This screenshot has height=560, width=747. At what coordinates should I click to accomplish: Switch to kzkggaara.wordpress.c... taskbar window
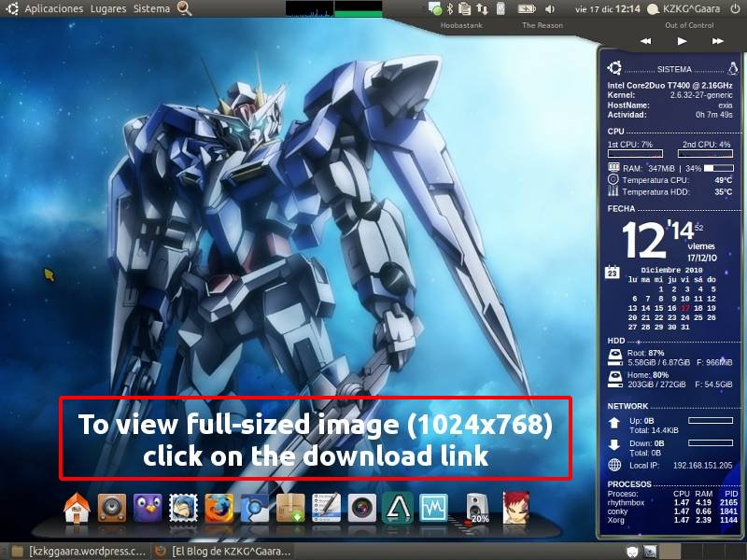pos(78,552)
